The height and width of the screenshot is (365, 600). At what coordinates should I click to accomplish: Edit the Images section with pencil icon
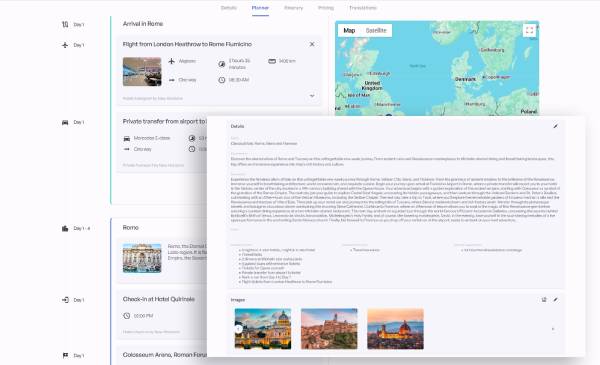pos(555,300)
